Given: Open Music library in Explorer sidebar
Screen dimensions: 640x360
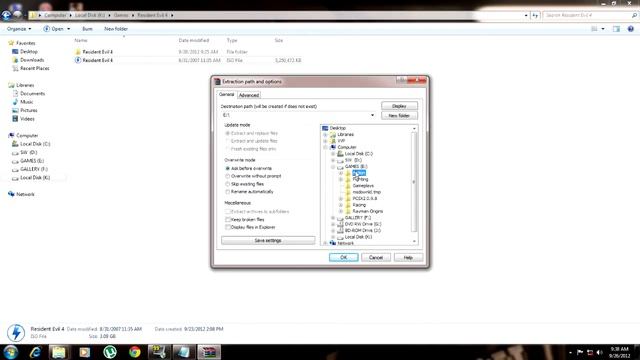Looking at the screenshot, I should tap(27, 102).
